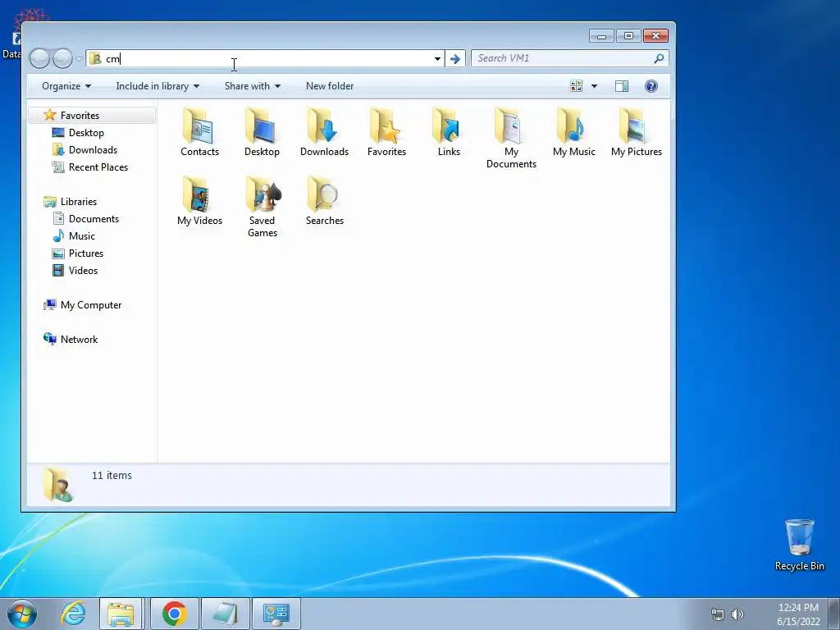Click the taskbar clock and date
This screenshot has height=630, width=840.
click(x=798, y=614)
